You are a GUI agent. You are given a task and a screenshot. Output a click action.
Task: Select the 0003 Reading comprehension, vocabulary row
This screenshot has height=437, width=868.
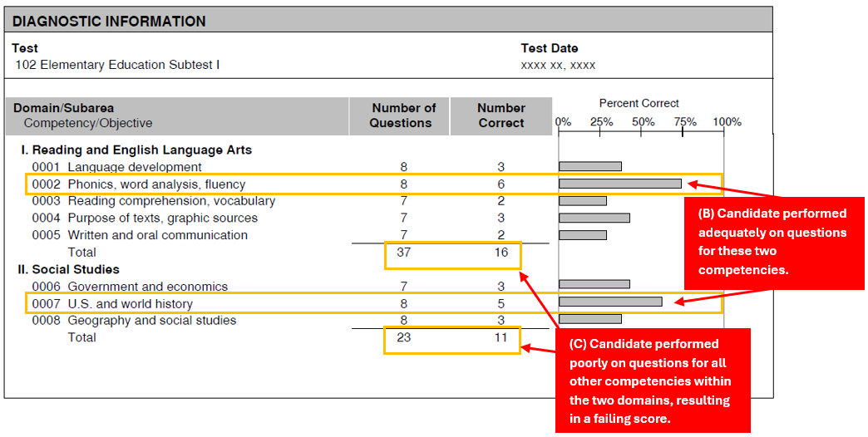(x=154, y=201)
